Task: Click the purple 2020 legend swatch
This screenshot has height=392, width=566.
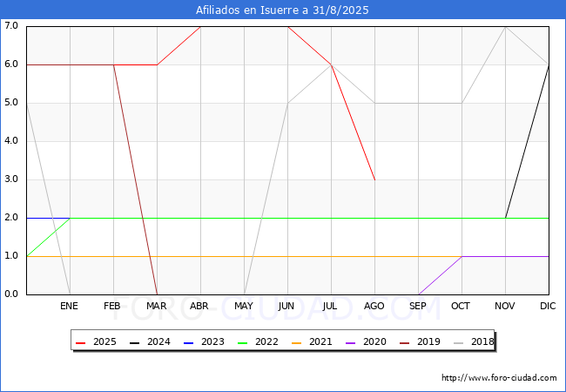Action: [x=351, y=343]
